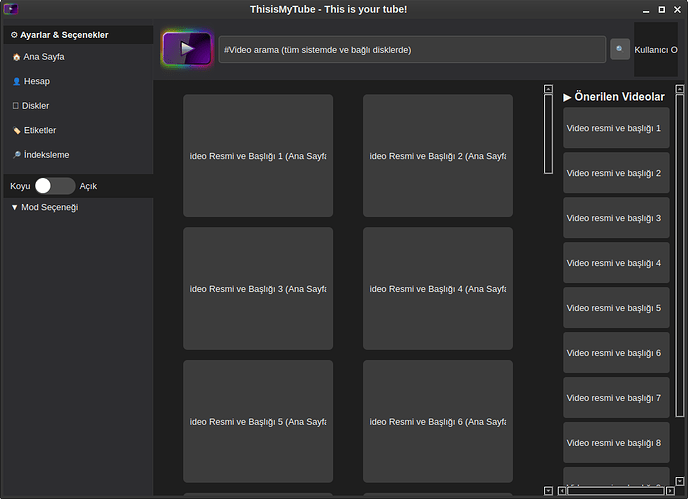Click the ThisisMyTube play logo
Viewport: 688px width, 499px height.
tap(186, 49)
